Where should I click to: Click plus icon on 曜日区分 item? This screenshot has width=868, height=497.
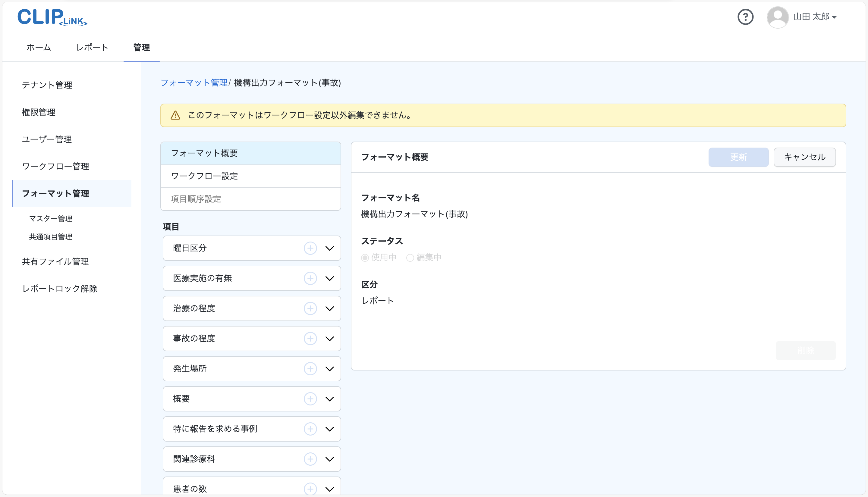310,248
